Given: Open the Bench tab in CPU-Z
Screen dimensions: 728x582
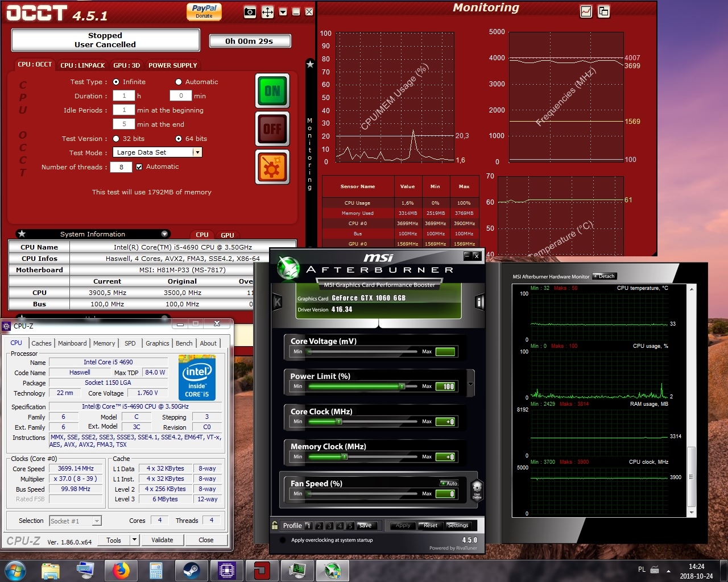Looking at the screenshot, I should pos(184,343).
